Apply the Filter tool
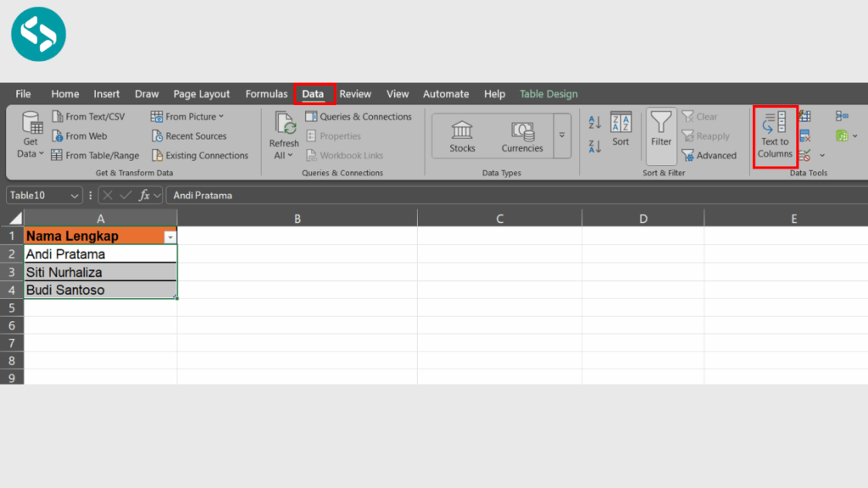This screenshot has width=868, height=488. (x=661, y=136)
